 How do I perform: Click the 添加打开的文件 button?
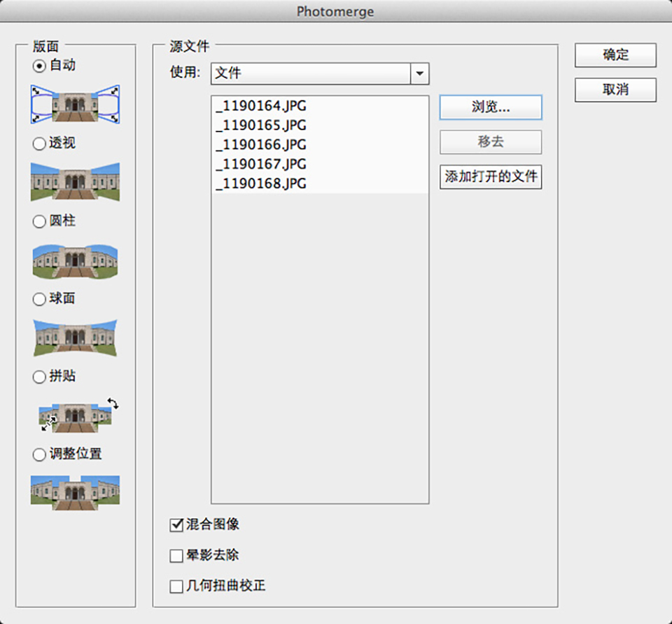[x=490, y=176]
